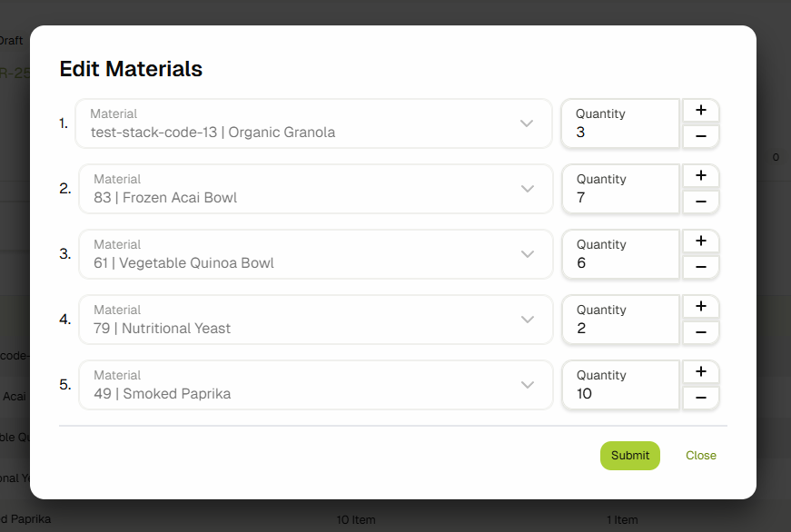Decrement Vegetable Quinoa Bowl quantity
Viewport: 791px width, 532px height.
point(700,267)
